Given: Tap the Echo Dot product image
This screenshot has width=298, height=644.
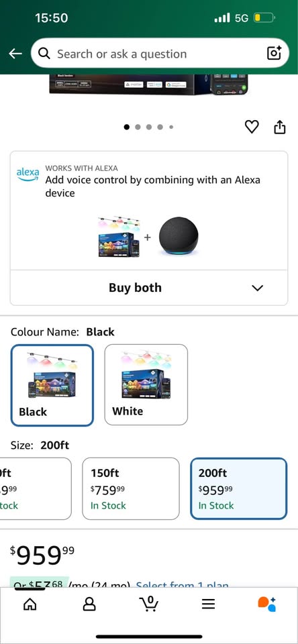Looking at the screenshot, I should pyautogui.click(x=179, y=235).
